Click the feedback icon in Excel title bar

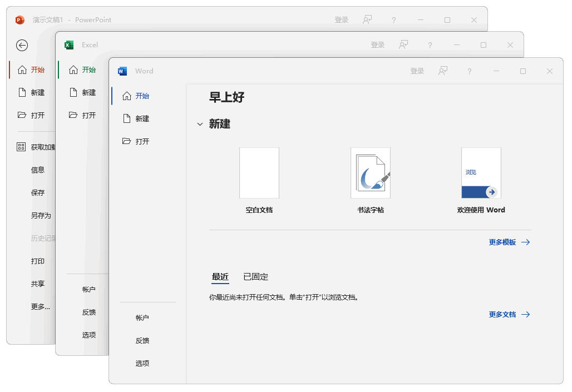[x=403, y=45]
